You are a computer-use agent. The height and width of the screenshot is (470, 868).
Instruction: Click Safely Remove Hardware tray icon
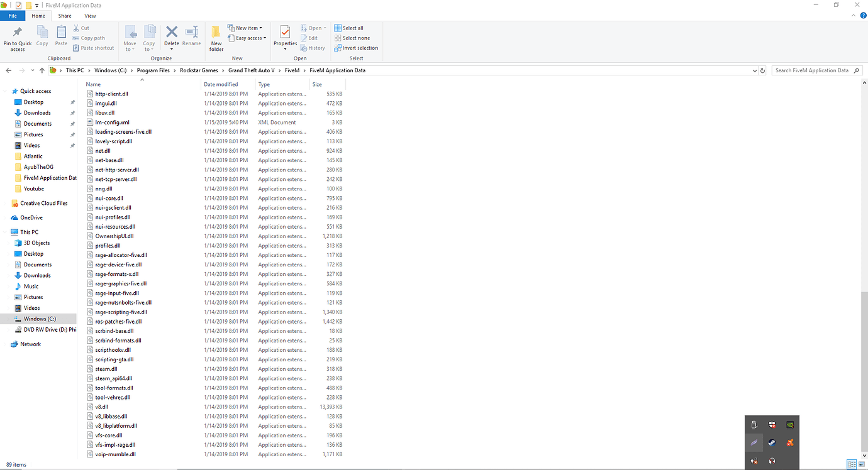click(x=754, y=424)
